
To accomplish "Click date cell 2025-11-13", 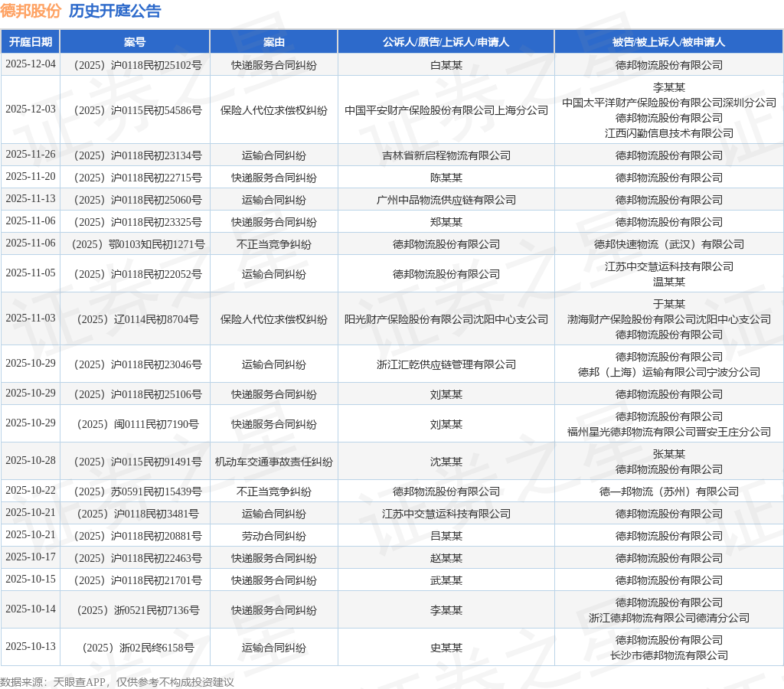I will point(31,198).
